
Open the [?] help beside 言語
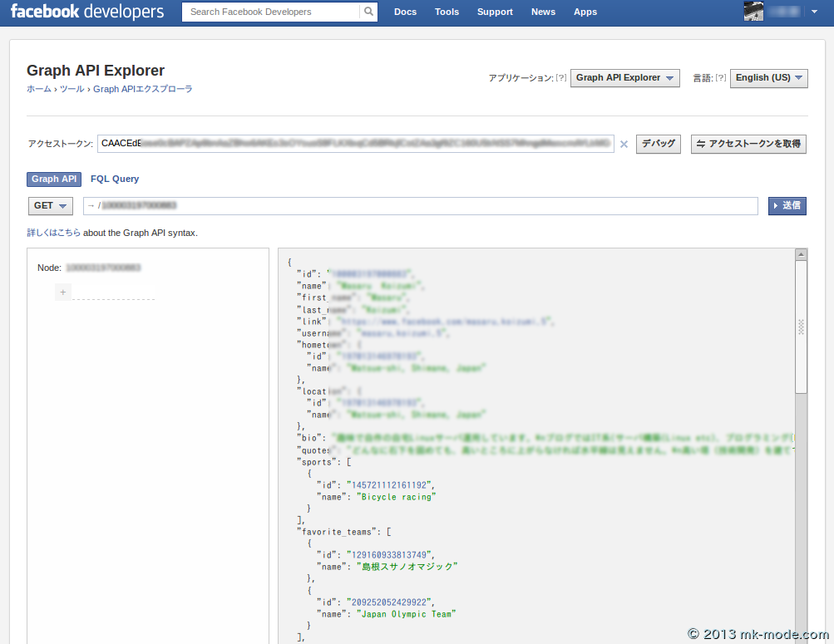718,77
